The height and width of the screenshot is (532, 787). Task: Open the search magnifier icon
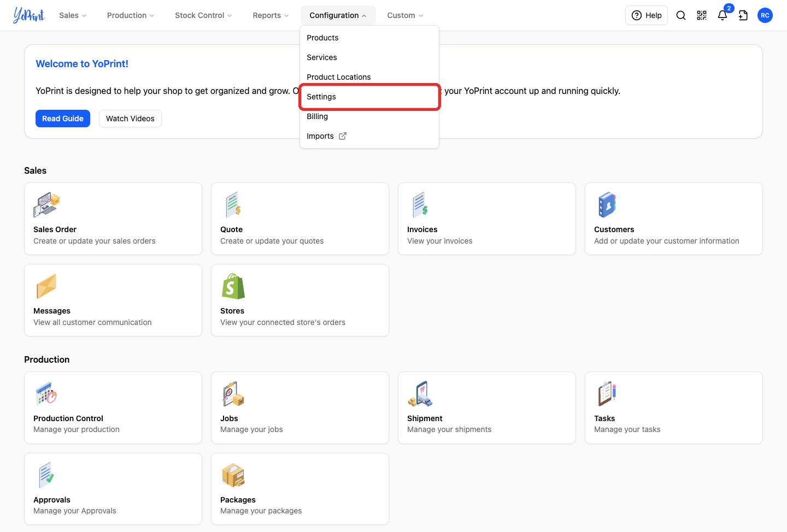(681, 15)
